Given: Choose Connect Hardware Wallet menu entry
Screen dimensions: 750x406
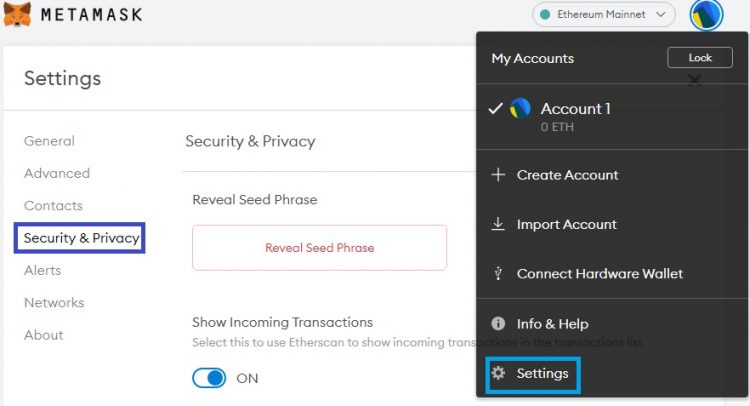Looking at the screenshot, I should coord(599,274).
